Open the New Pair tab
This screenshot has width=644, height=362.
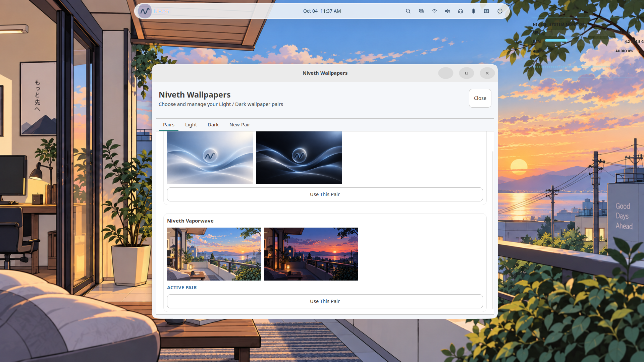click(240, 125)
